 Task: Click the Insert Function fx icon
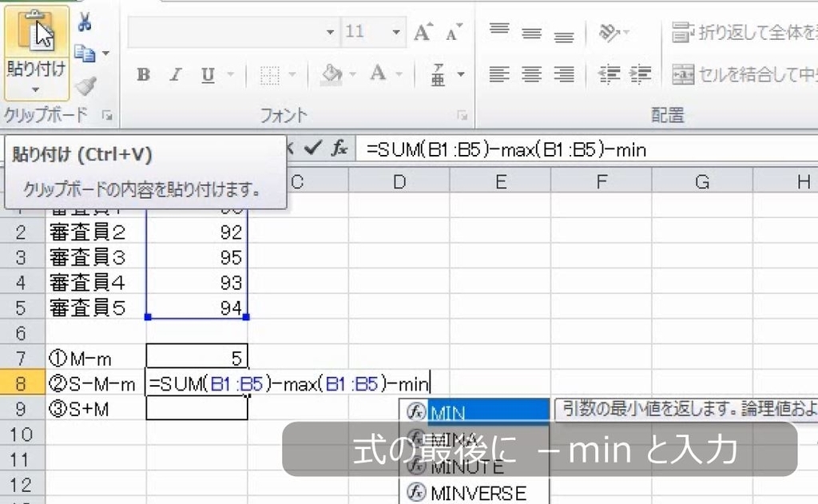pos(340,149)
